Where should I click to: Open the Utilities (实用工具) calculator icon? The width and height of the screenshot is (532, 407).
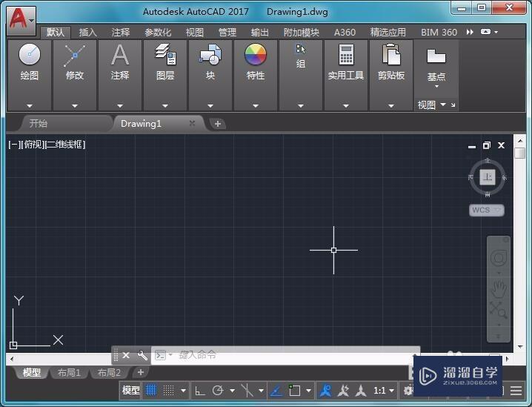(346, 54)
